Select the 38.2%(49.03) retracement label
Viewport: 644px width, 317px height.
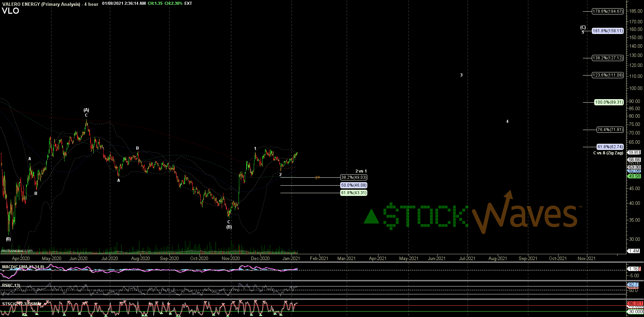(354, 178)
